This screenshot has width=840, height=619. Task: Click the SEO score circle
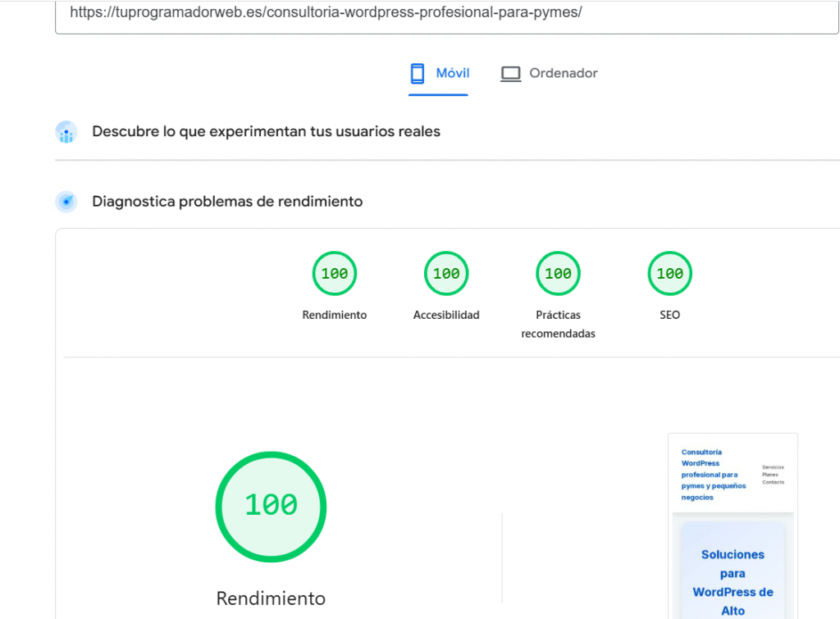(669, 273)
